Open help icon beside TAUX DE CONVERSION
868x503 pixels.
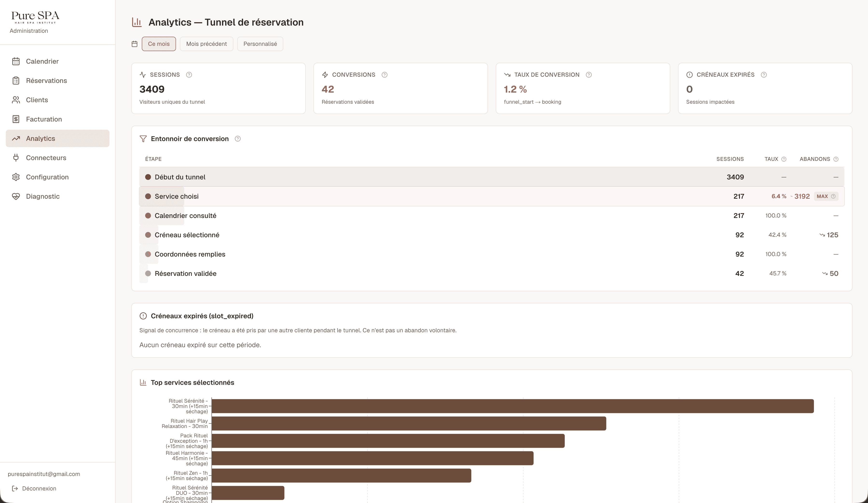[x=589, y=75]
